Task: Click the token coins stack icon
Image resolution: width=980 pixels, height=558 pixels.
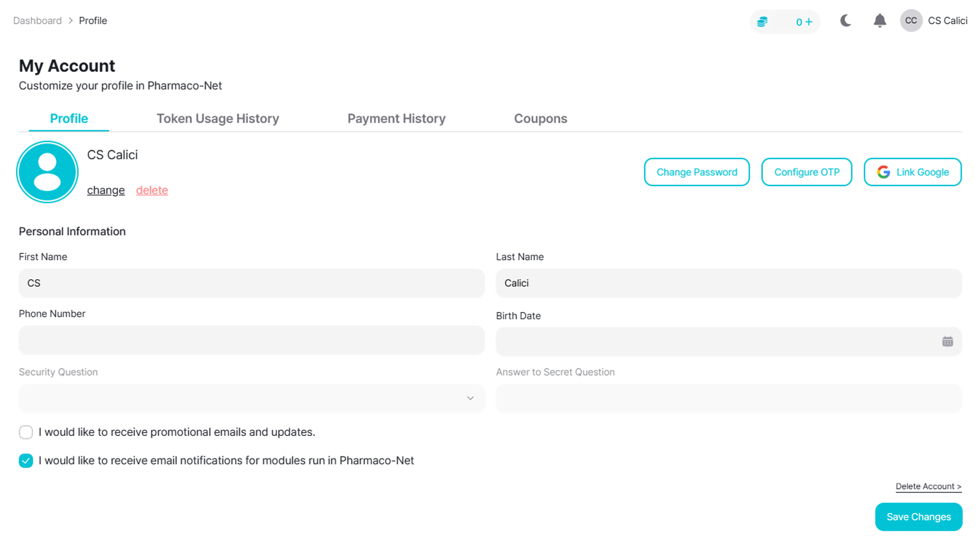Action: (762, 22)
